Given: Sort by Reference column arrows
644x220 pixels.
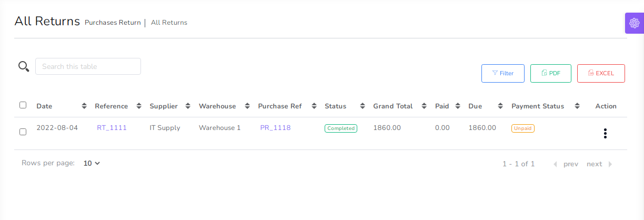Looking at the screenshot, I should tap(139, 106).
